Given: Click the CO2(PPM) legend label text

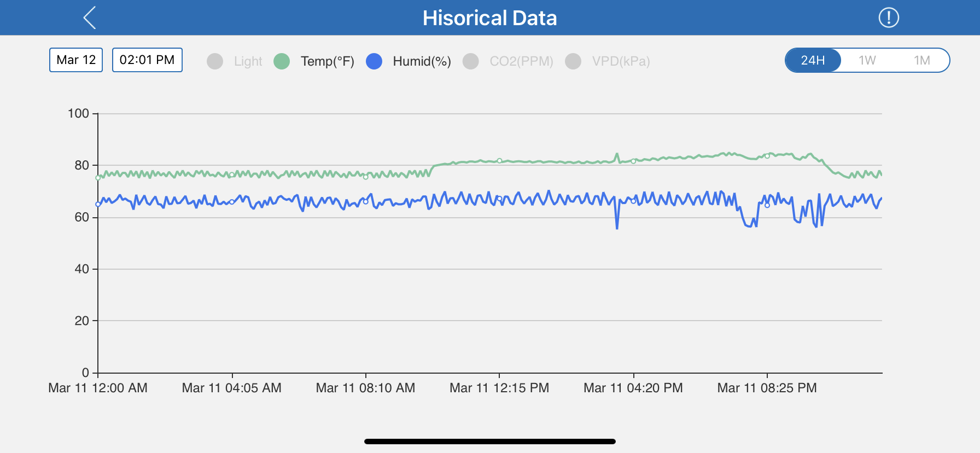Looking at the screenshot, I should pos(521,61).
